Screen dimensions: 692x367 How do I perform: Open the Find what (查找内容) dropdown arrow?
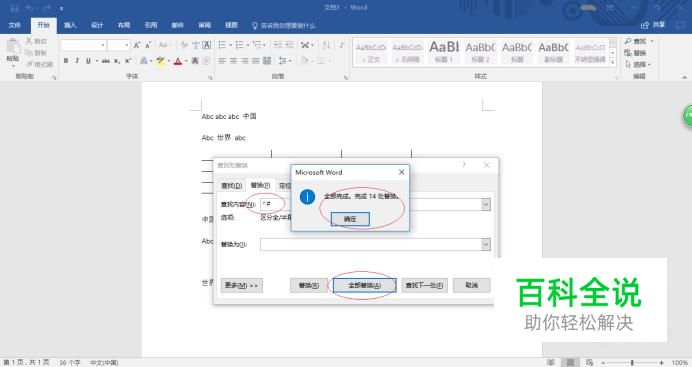click(485, 204)
